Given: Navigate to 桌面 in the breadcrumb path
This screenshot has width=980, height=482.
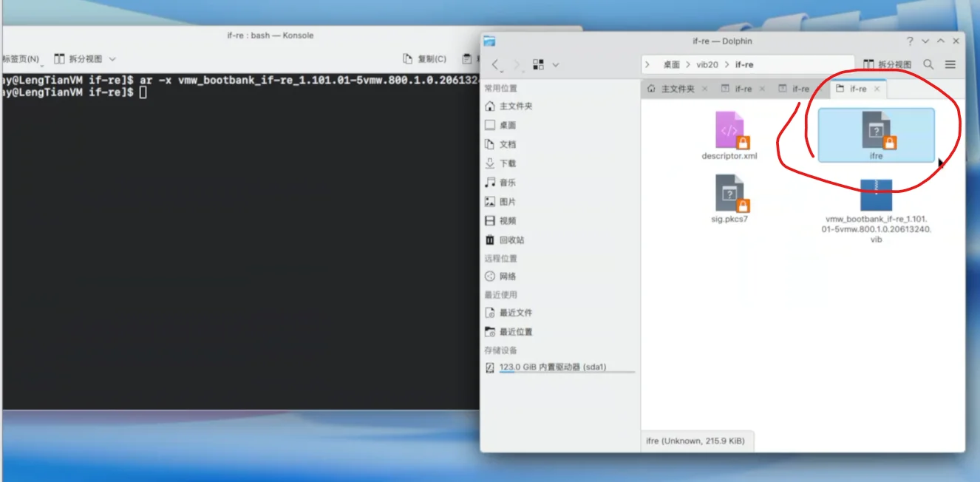Looking at the screenshot, I should (671, 65).
